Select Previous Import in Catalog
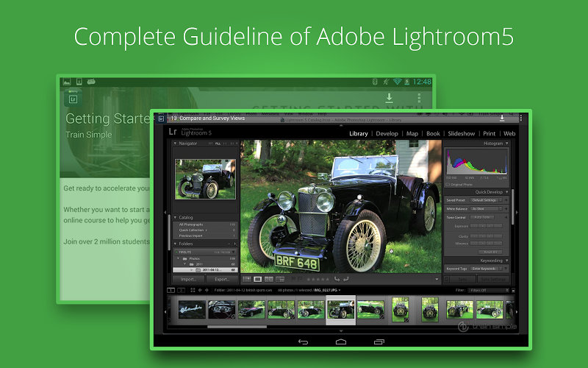The image size is (588, 368). tap(207, 236)
